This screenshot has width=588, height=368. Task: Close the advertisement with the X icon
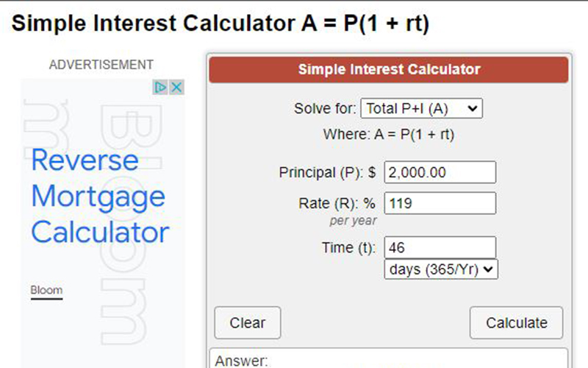pos(176,88)
